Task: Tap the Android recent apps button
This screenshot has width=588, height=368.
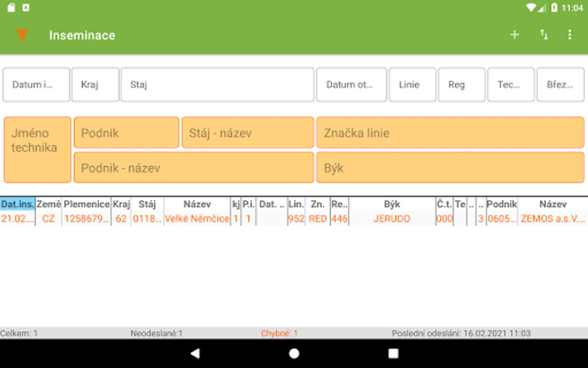Action: click(393, 353)
